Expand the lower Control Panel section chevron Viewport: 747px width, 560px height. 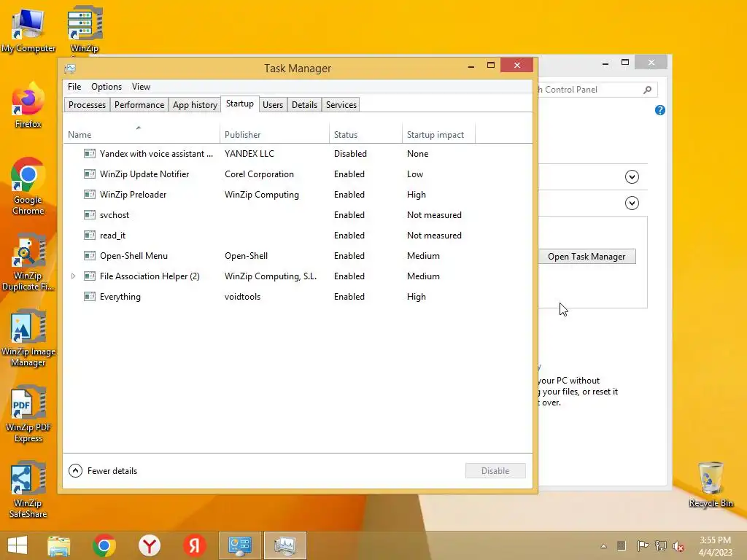coord(632,203)
